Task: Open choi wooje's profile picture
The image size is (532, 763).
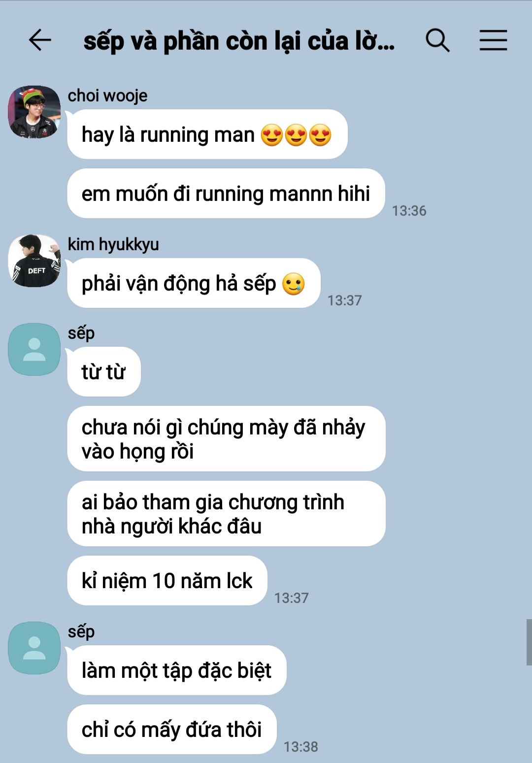Action: (x=34, y=112)
